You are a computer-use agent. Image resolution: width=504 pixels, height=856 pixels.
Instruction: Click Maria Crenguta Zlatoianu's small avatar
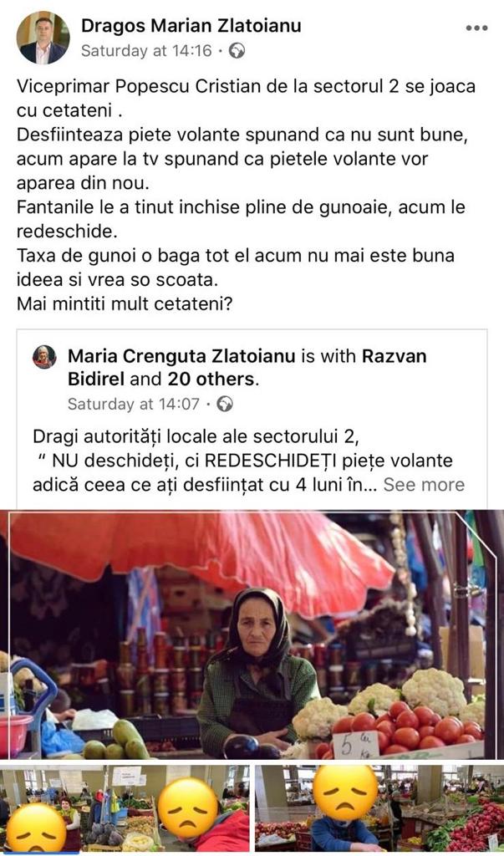[x=45, y=357]
